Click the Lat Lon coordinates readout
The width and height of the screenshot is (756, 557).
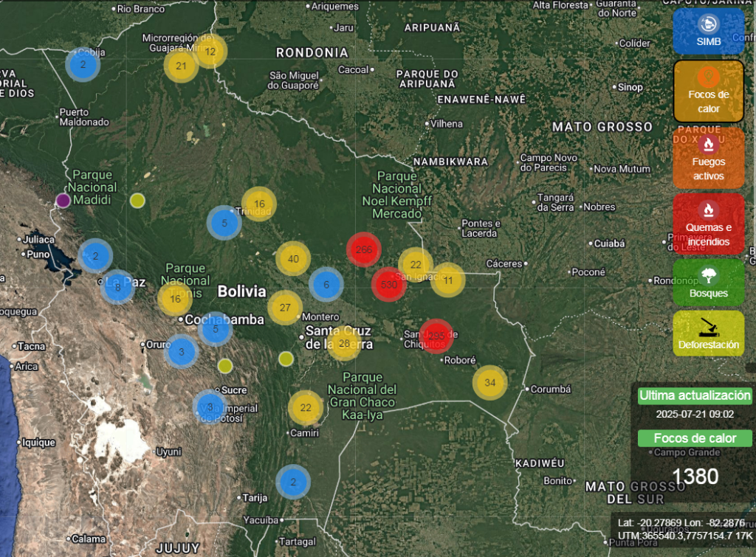click(x=681, y=523)
